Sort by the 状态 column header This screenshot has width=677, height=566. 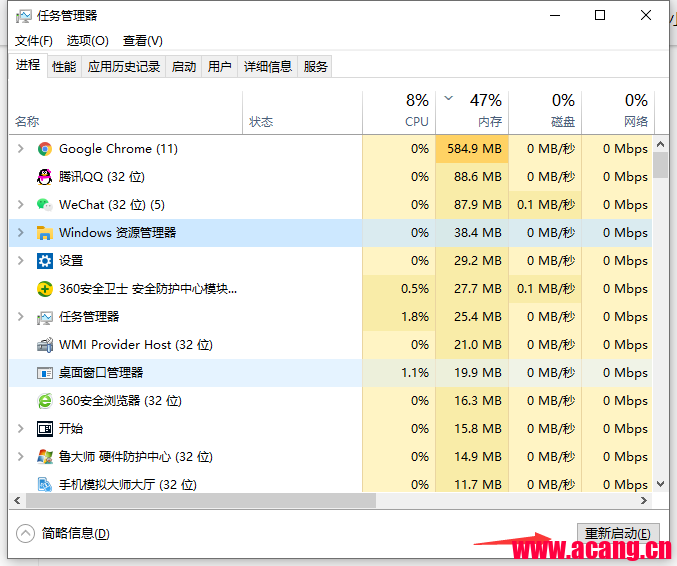coord(302,113)
